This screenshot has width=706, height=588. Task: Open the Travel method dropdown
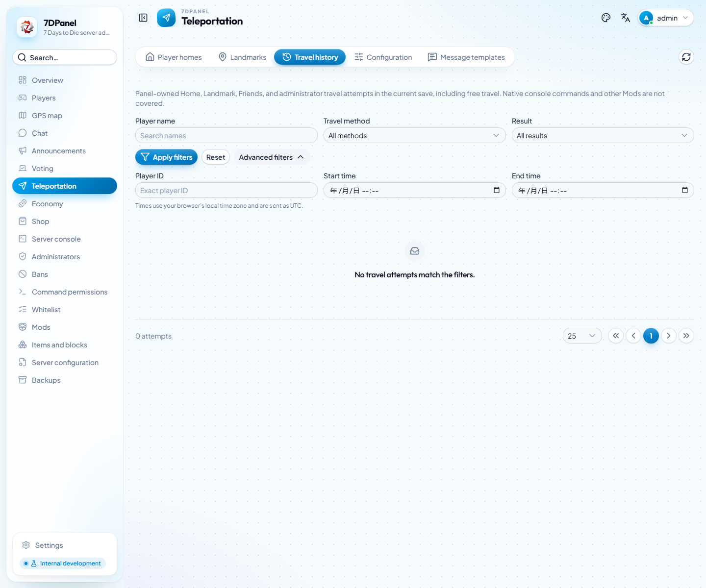415,135
